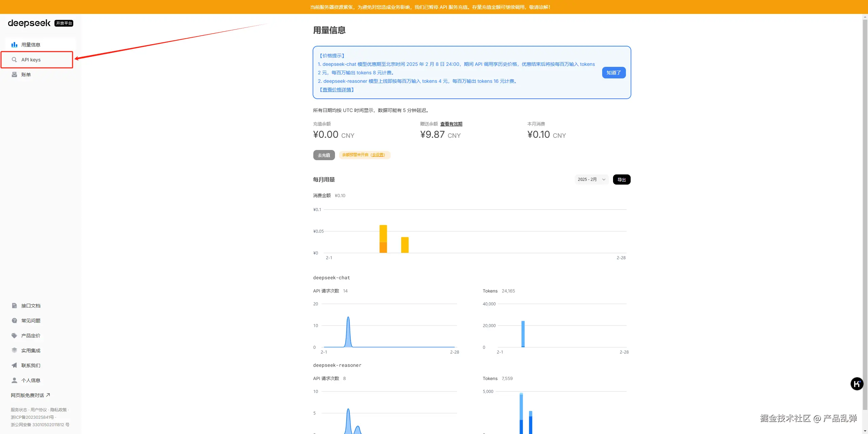Click the 实用集成 layers icon
This screenshot has height=434, width=868.
[x=14, y=351]
